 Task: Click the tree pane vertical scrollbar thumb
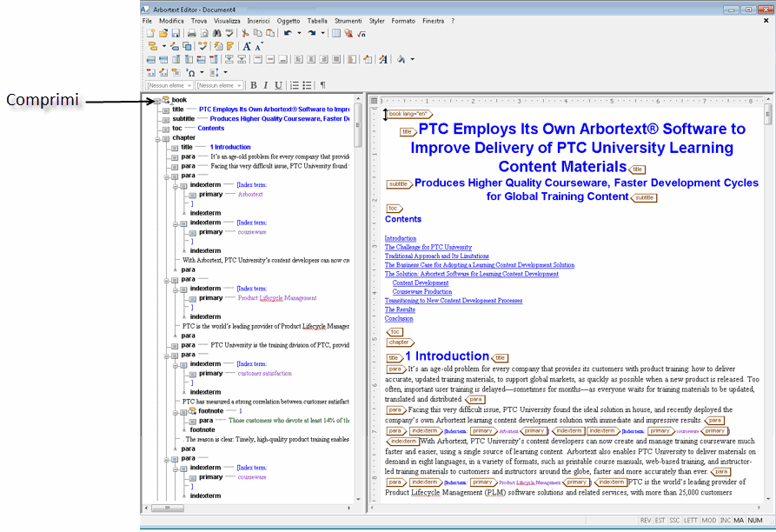coord(358,125)
